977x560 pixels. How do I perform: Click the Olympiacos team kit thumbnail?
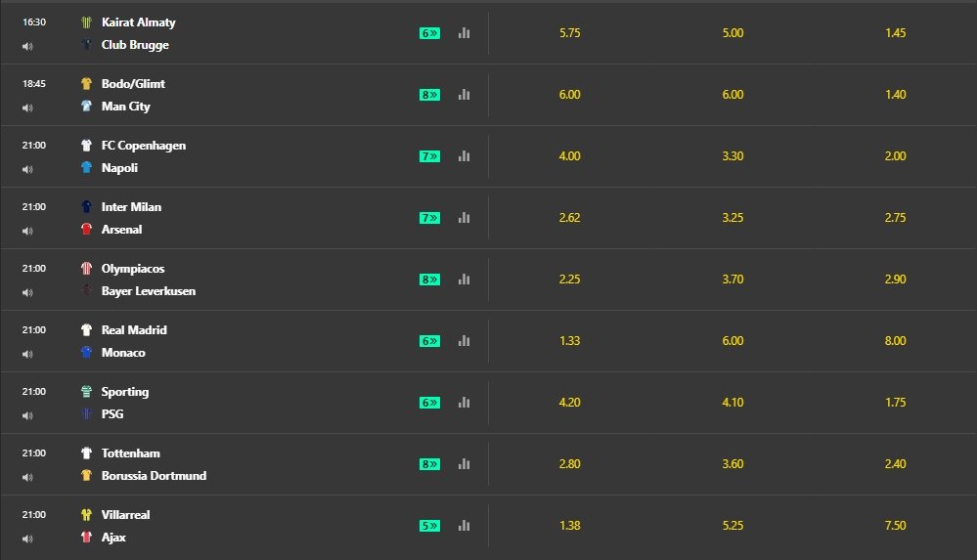[86, 269]
